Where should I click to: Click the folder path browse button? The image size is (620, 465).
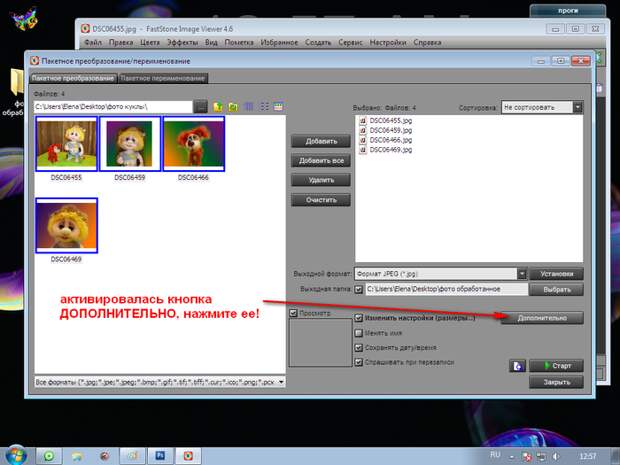201,106
